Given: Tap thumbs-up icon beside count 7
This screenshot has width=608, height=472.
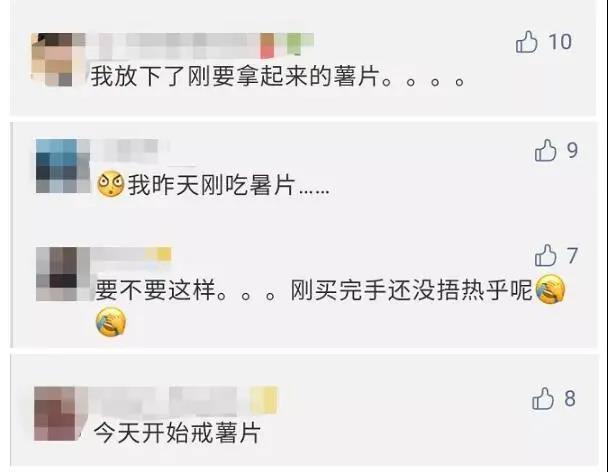Looking at the screenshot, I should coord(545,255).
